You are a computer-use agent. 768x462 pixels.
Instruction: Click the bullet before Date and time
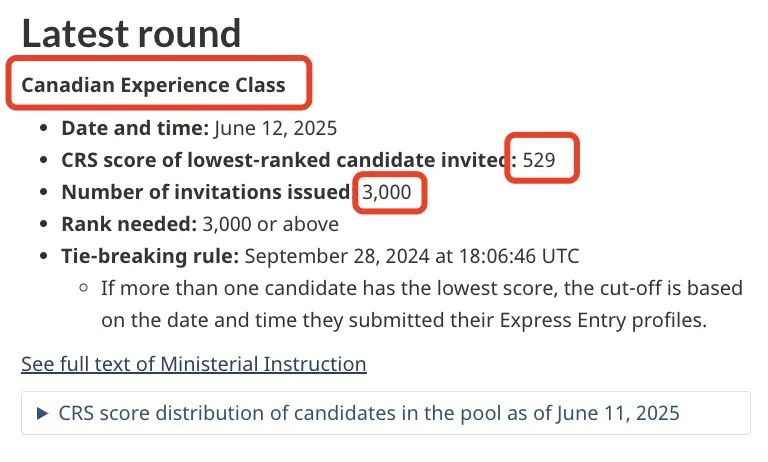pos(44,128)
